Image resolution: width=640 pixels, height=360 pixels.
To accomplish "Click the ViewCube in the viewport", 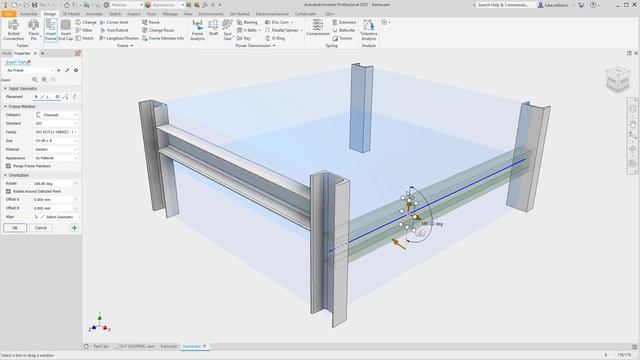I will point(618,79).
